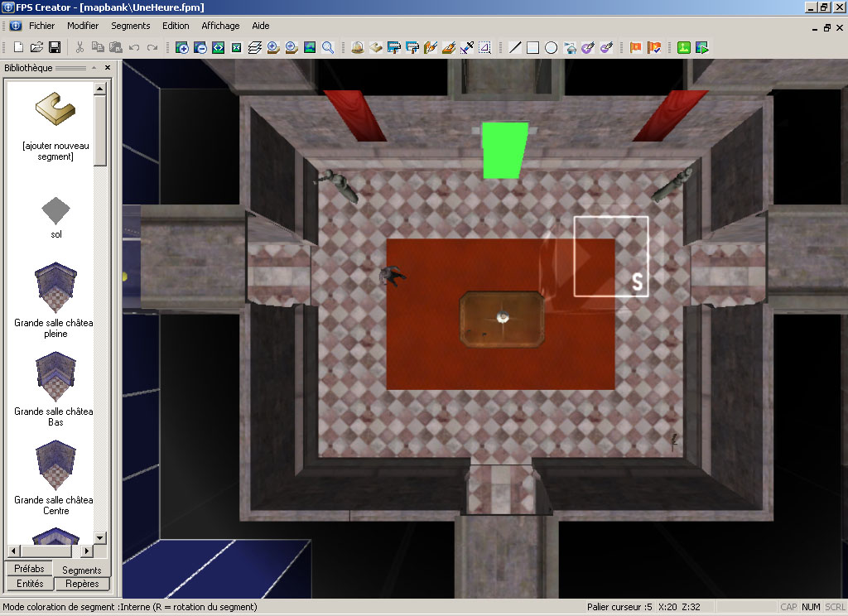
Task: Redo the last action
Action: point(152,47)
